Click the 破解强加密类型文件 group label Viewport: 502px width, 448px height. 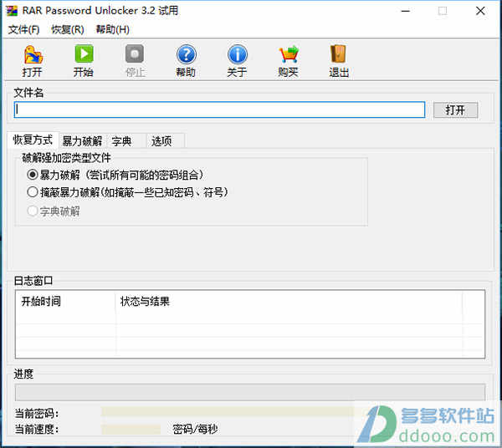click(66, 158)
